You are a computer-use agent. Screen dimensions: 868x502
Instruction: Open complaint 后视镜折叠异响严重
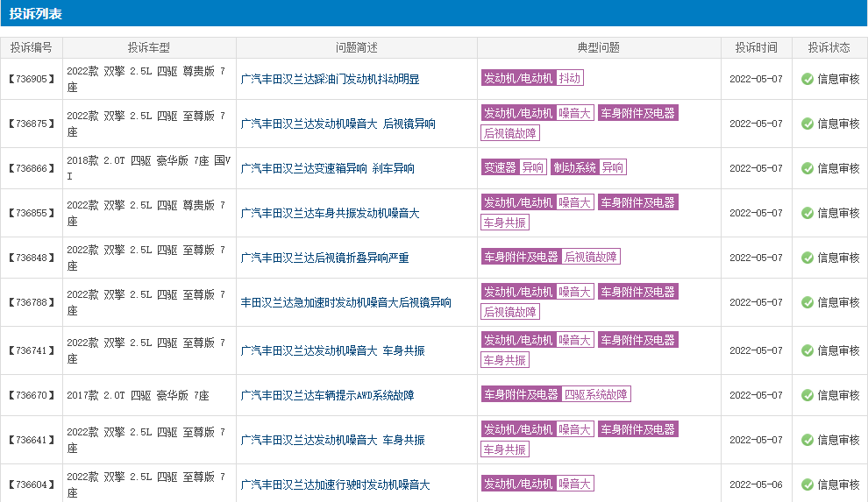tap(324, 258)
